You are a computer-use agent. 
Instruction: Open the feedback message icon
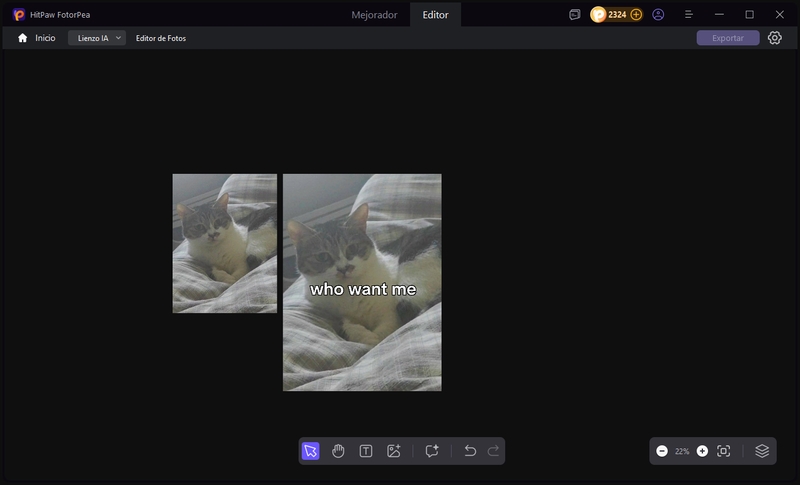point(574,15)
